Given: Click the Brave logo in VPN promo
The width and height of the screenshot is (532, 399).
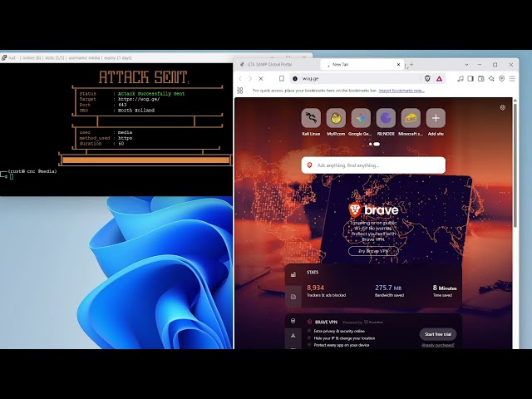Looking at the screenshot, I should [373, 210].
